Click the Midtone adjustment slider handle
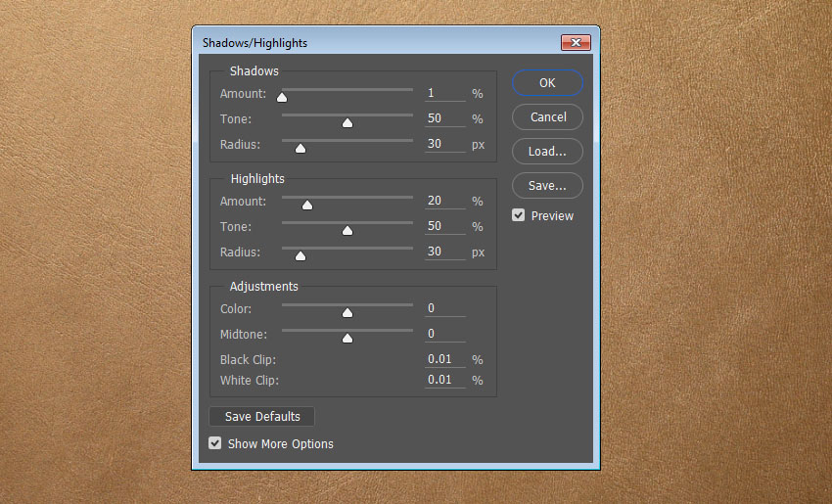The width and height of the screenshot is (832, 504). click(347, 338)
